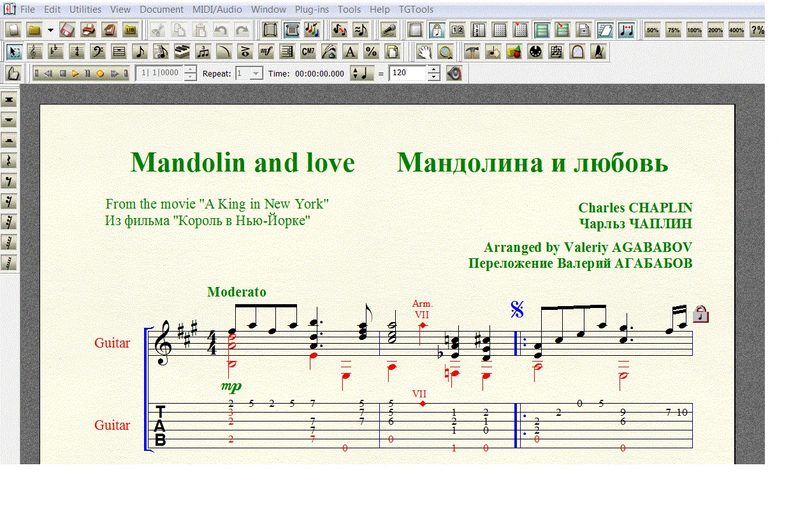
Task: Select the Time Signature 4/4 tool
Action: (x=77, y=52)
